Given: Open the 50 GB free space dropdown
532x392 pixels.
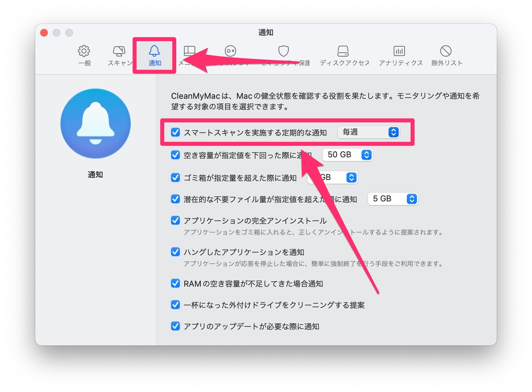Looking at the screenshot, I should 348,155.
